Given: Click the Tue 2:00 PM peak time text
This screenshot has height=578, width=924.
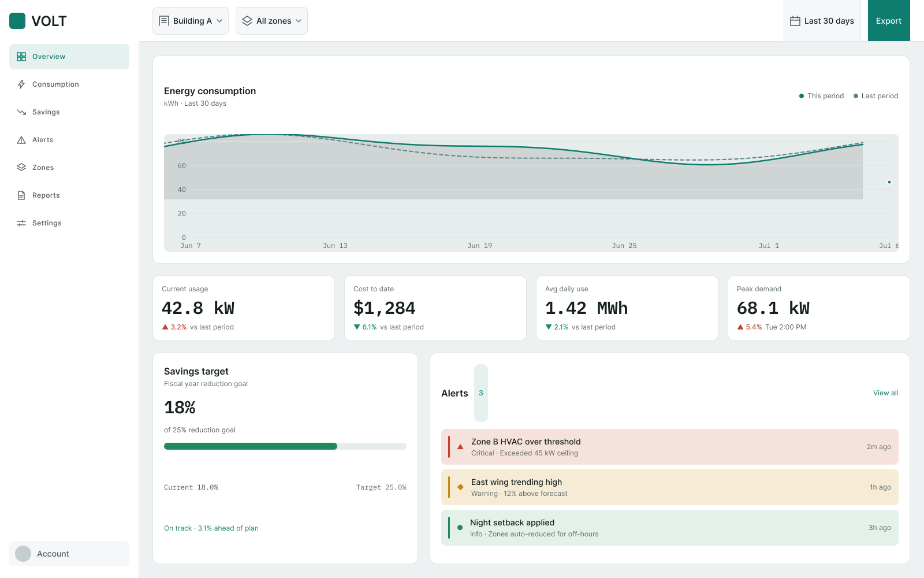Looking at the screenshot, I should [786, 327].
